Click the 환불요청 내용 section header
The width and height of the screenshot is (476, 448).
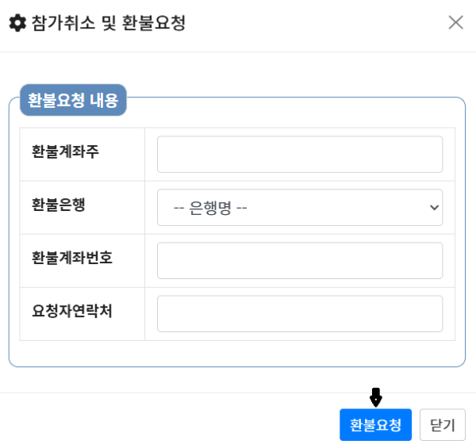[73, 101]
